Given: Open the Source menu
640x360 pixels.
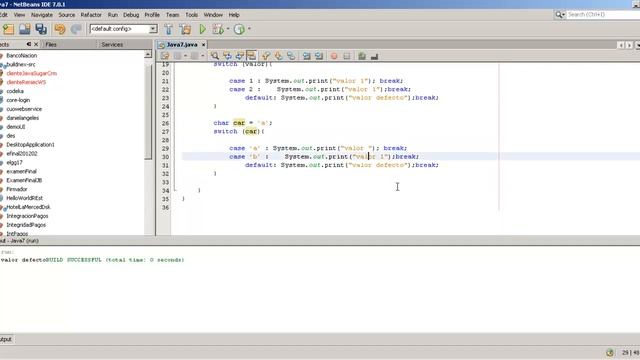Looking at the screenshot, I should pyautogui.click(x=67, y=15).
